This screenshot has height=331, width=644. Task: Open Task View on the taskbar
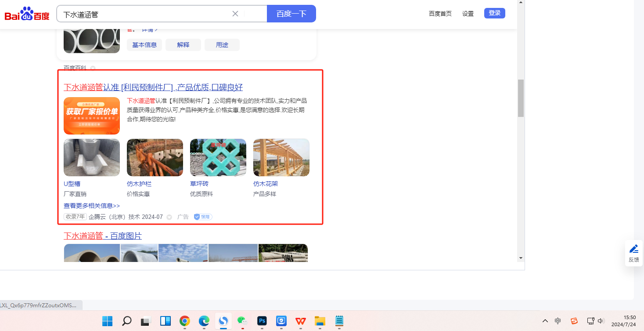point(146,321)
